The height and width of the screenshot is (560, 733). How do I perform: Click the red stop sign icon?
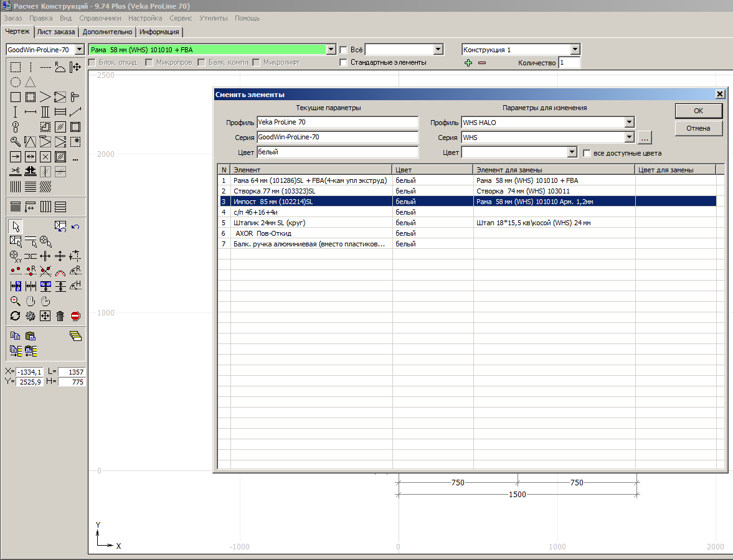[75, 316]
